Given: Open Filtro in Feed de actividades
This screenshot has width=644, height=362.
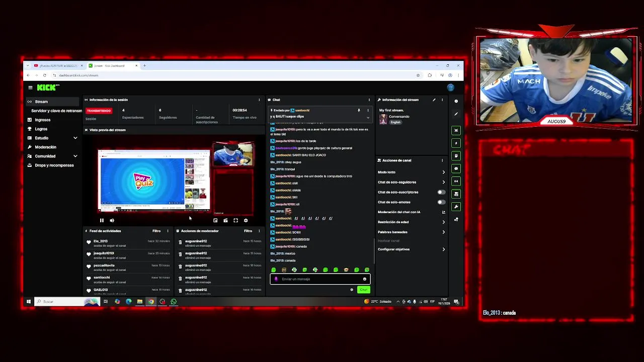Looking at the screenshot, I should click(156, 231).
